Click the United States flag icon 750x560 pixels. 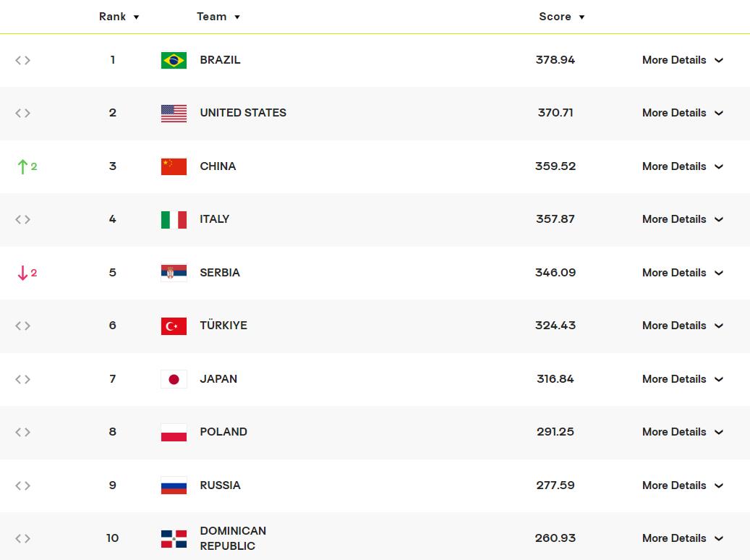174,113
